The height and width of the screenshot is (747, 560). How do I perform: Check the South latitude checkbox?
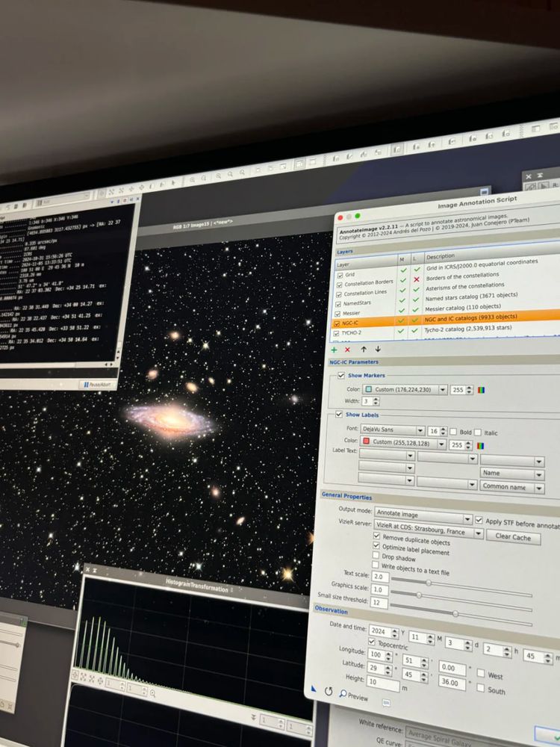tap(480, 688)
